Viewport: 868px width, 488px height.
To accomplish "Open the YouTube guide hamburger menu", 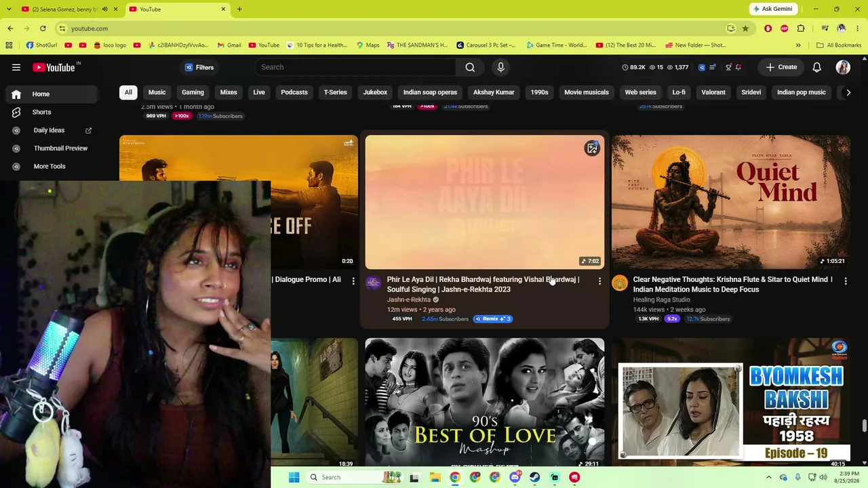I will 16,67.
